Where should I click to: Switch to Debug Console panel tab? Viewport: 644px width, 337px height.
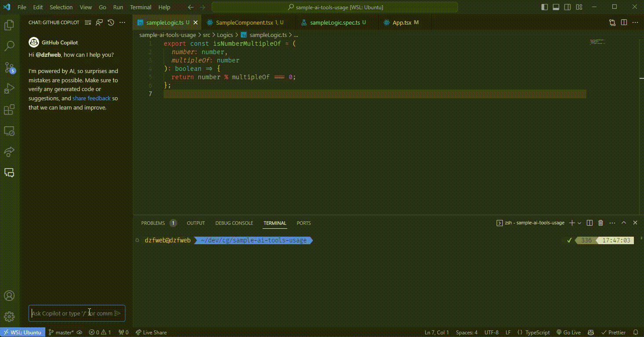coord(234,223)
